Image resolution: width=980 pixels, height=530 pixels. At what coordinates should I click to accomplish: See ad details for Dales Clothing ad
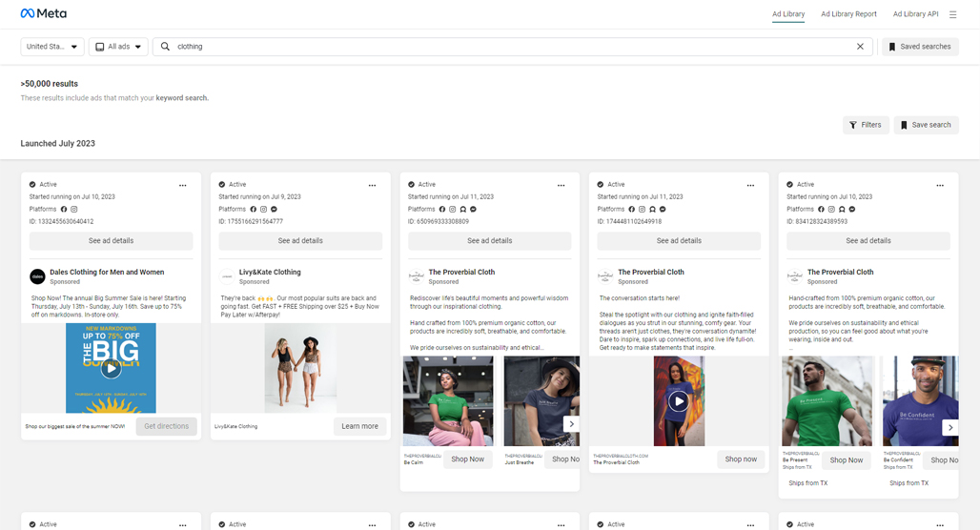click(x=112, y=240)
